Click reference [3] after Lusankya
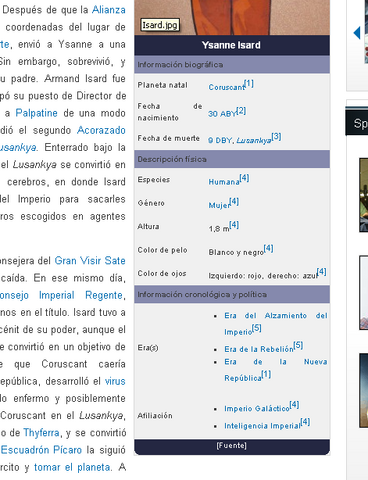Image resolution: width=368 pixels, height=480 pixels. [x=276, y=137]
